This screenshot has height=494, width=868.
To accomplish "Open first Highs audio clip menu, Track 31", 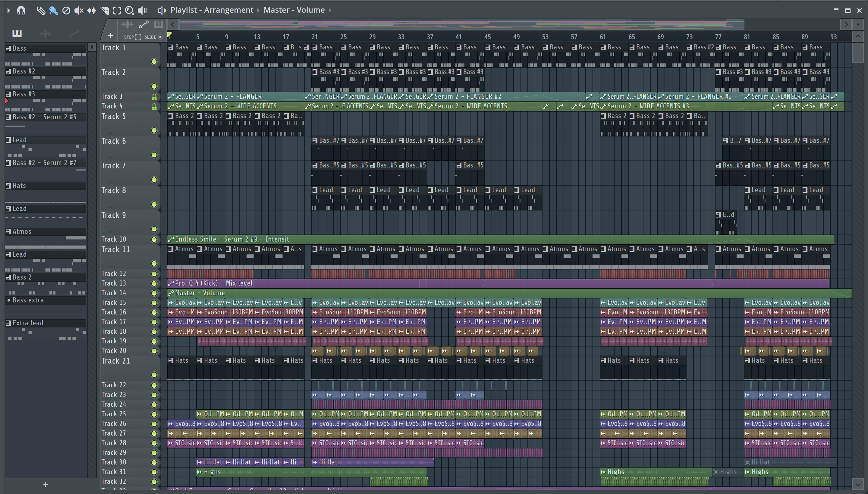I will [x=200, y=472].
